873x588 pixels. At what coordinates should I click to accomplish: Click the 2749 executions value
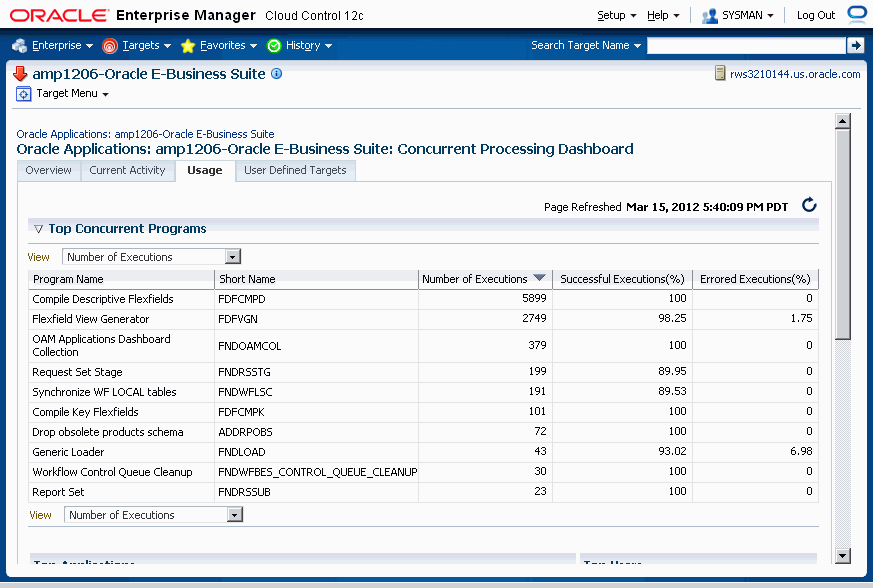point(534,318)
